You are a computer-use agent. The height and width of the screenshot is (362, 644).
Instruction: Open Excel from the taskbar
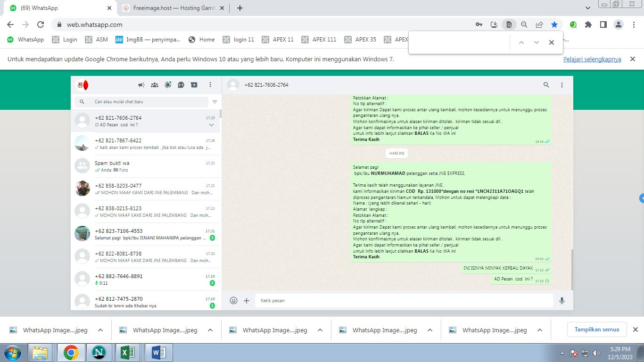pyautogui.click(x=129, y=353)
